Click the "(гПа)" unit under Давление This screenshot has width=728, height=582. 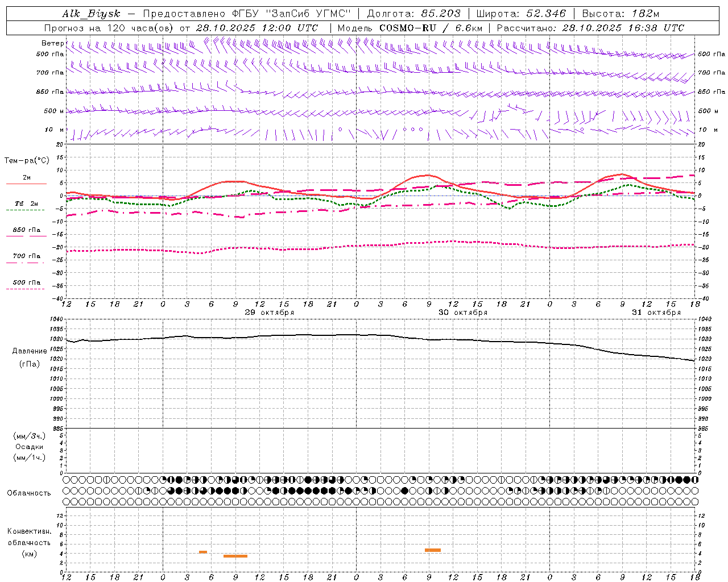point(30,364)
